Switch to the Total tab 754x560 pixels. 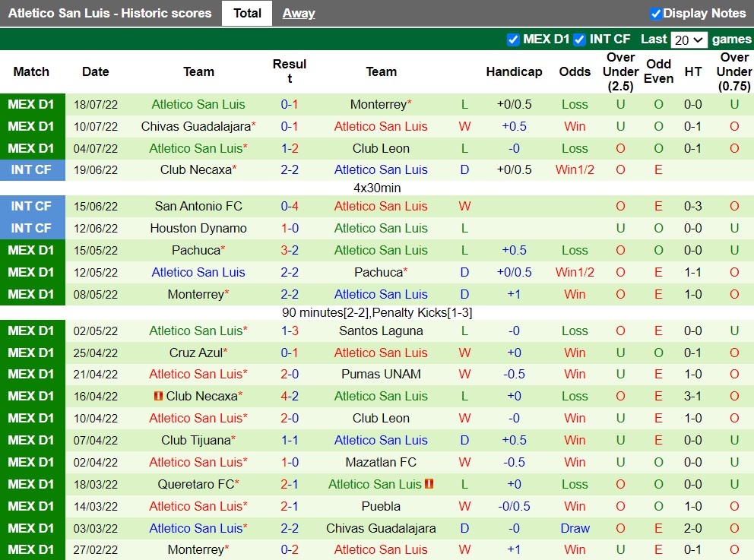[247, 13]
